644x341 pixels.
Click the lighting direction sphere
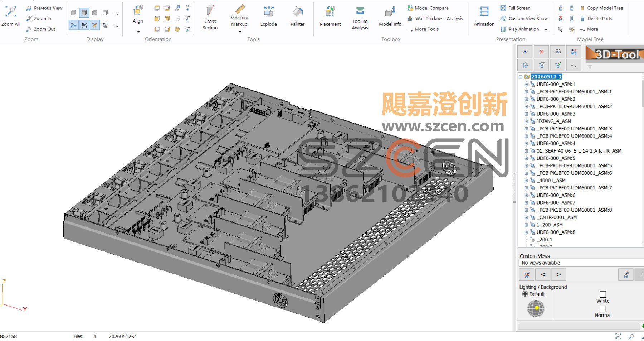click(536, 308)
